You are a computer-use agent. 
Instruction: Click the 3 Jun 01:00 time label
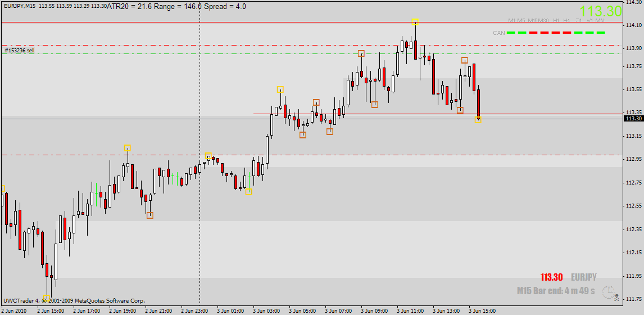click(x=230, y=311)
